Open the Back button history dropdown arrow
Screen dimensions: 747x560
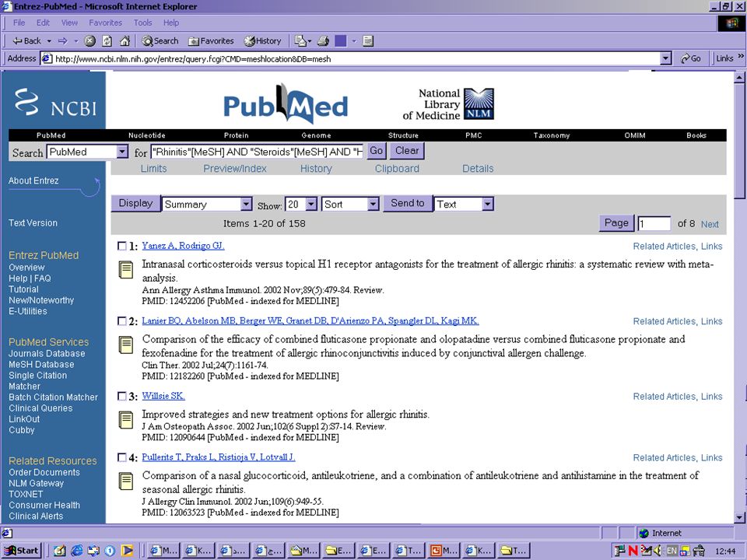pyautogui.click(x=49, y=41)
